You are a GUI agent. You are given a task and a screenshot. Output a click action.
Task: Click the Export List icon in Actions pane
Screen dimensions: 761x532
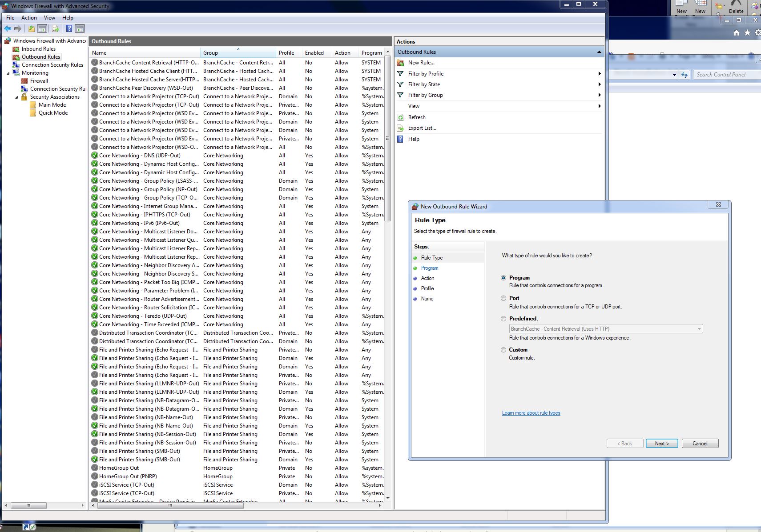(x=401, y=128)
